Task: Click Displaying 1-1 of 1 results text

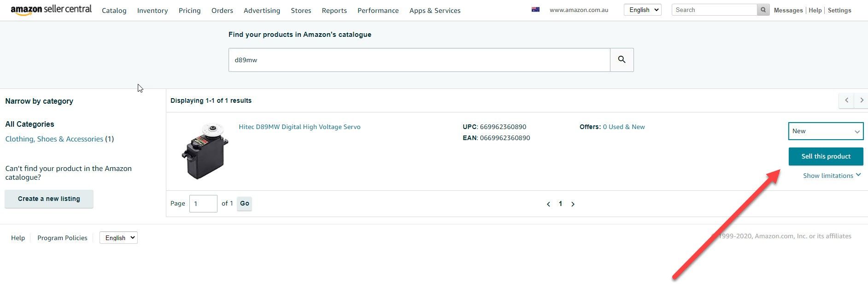Action: pos(211,100)
